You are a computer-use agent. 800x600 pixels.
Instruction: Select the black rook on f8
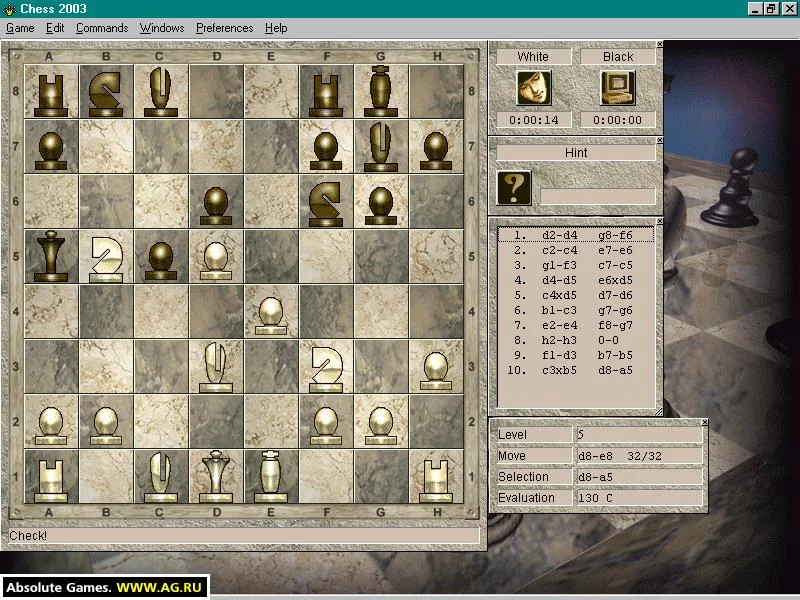[326, 96]
